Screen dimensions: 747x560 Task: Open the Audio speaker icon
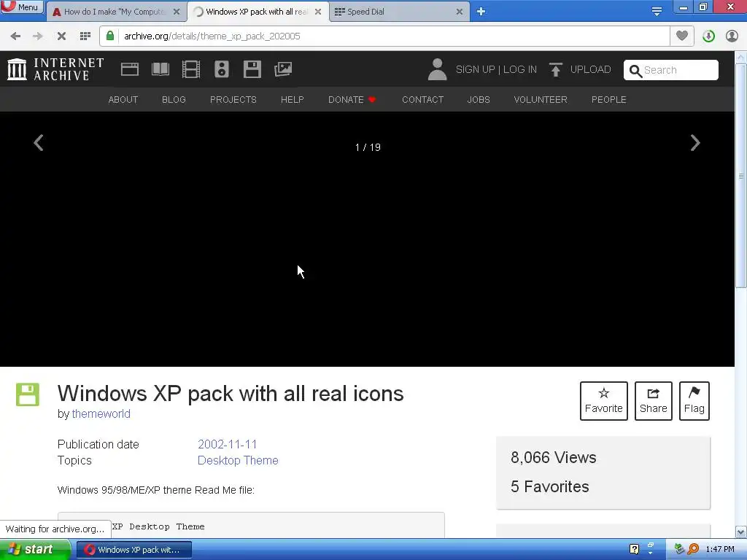click(222, 69)
